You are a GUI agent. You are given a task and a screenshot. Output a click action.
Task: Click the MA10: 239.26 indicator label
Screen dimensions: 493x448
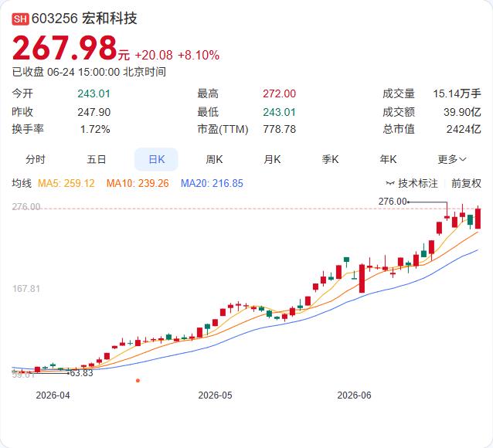coord(138,183)
